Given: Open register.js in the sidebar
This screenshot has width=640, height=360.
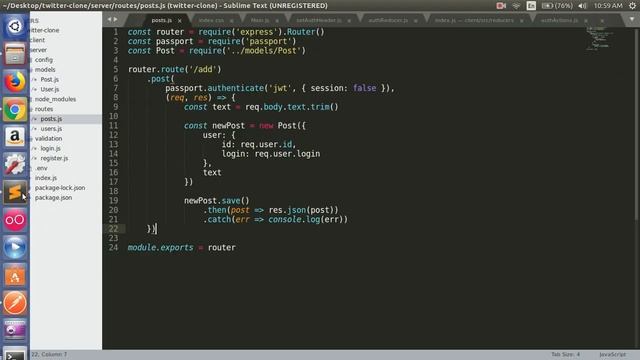Looking at the screenshot, I should coord(54,158).
